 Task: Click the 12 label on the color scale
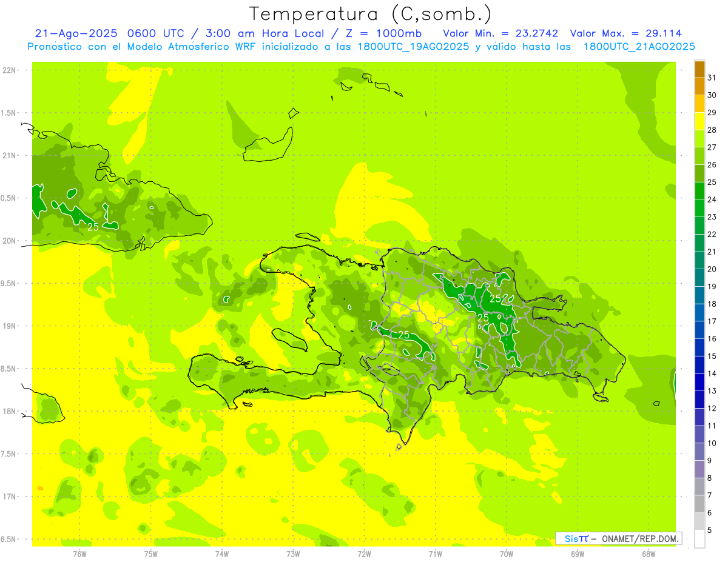[x=712, y=408]
